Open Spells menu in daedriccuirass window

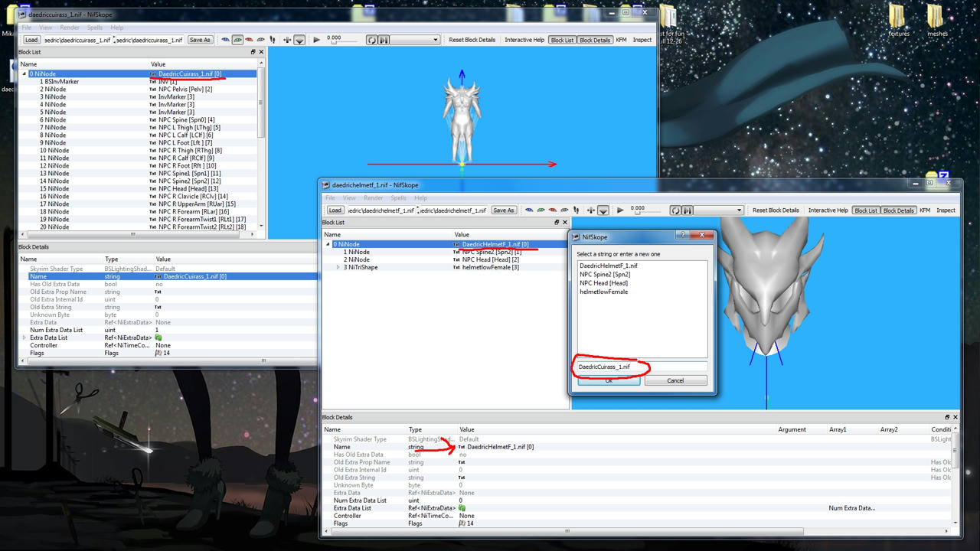pyautogui.click(x=94, y=28)
